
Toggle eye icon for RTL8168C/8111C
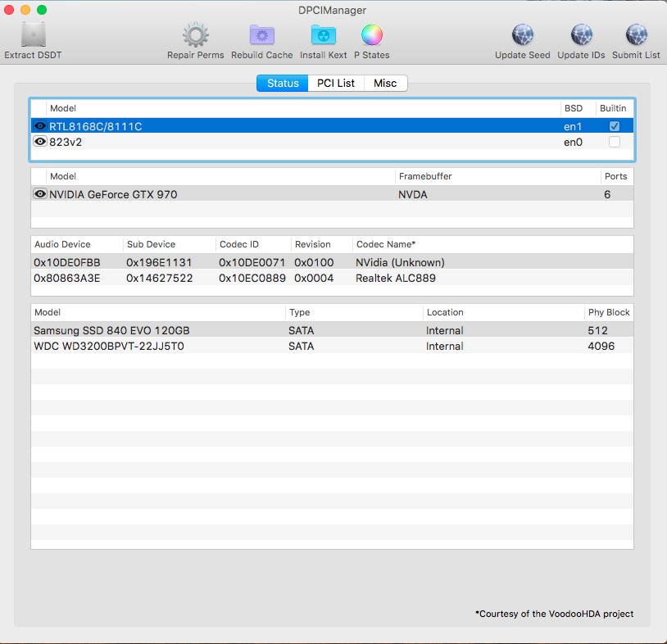coord(39,126)
